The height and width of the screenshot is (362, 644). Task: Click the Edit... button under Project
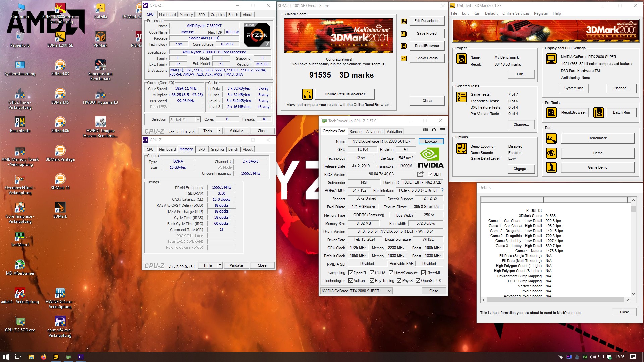pyautogui.click(x=521, y=74)
